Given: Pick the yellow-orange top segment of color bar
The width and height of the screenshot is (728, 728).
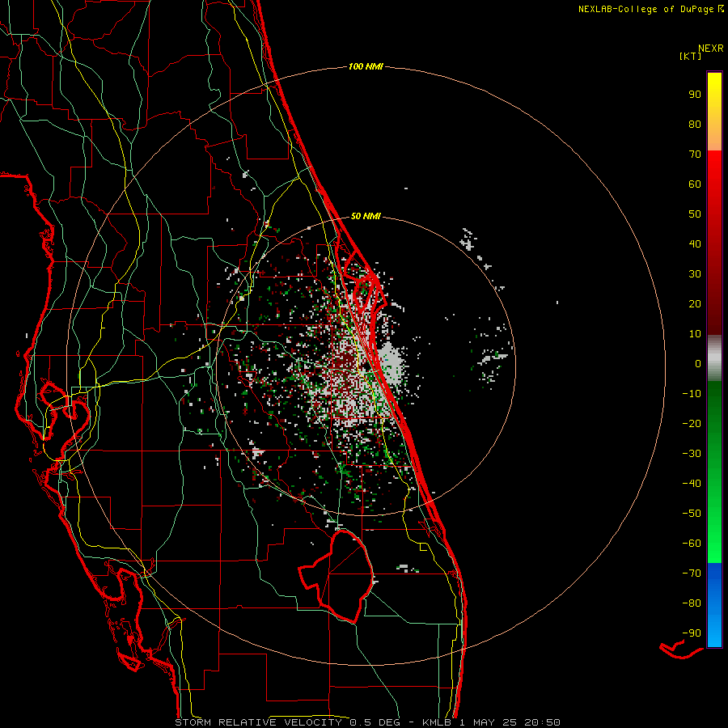Looking at the screenshot, I should tap(714, 112).
